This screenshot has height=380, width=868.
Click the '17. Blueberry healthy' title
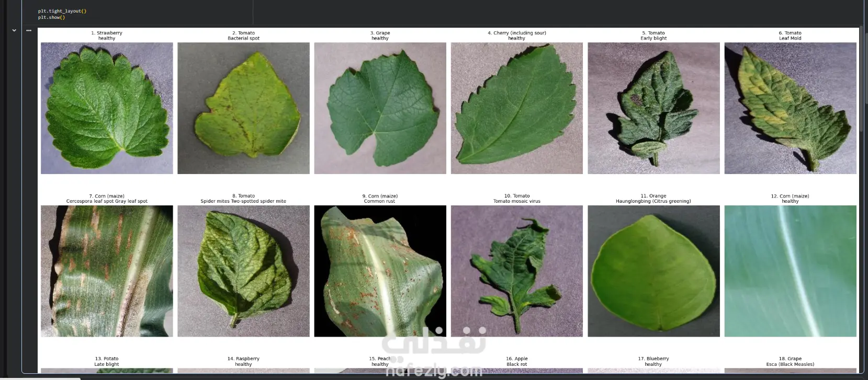tap(653, 362)
